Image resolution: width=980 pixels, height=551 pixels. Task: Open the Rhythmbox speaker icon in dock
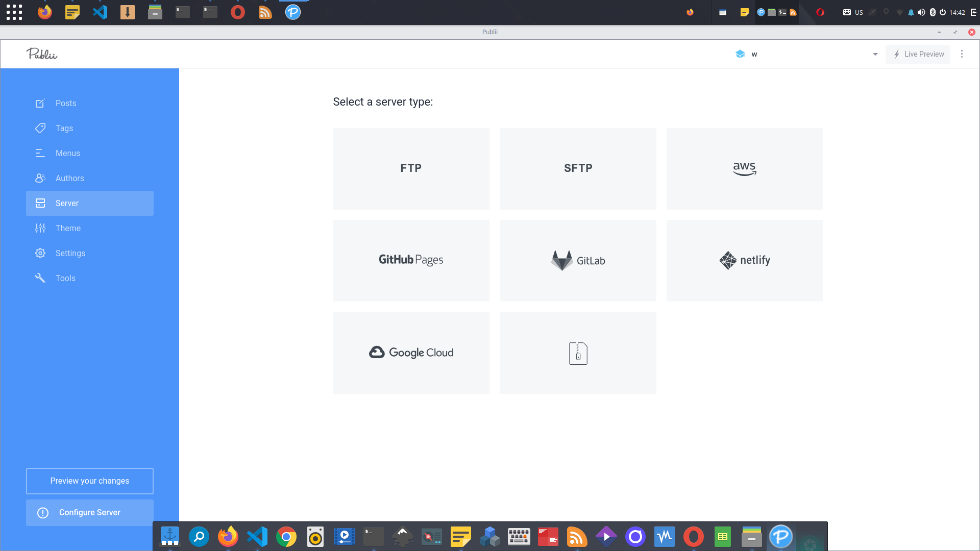coord(315,537)
